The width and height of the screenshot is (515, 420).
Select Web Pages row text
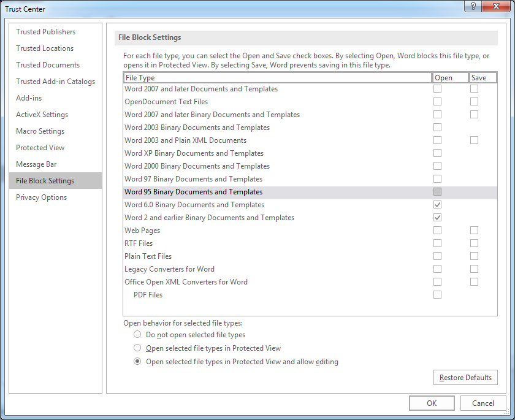tap(142, 231)
